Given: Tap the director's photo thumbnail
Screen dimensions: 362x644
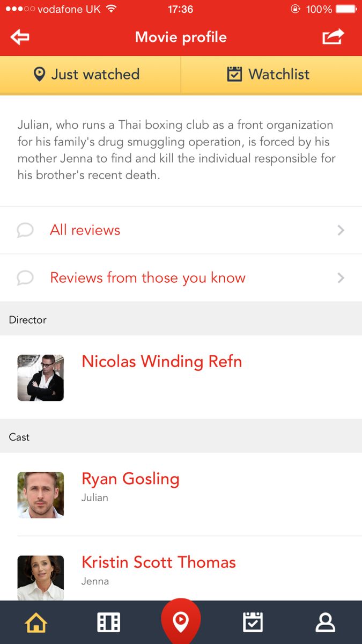Looking at the screenshot, I should point(41,378).
